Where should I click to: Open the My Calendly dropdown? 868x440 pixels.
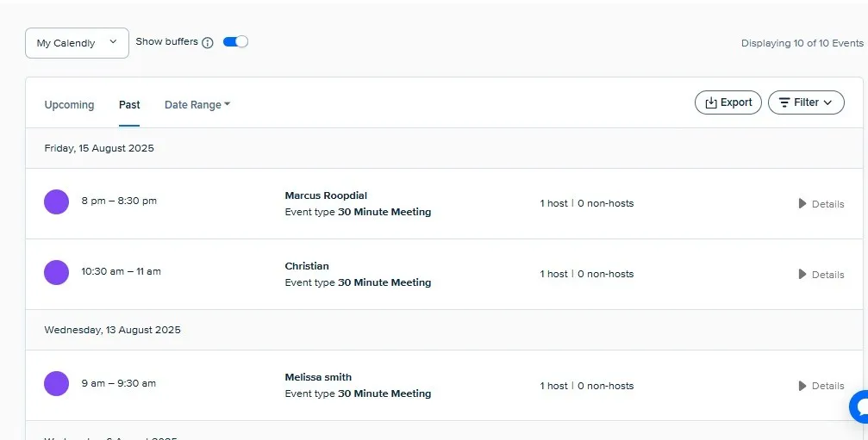tap(77, 43)
